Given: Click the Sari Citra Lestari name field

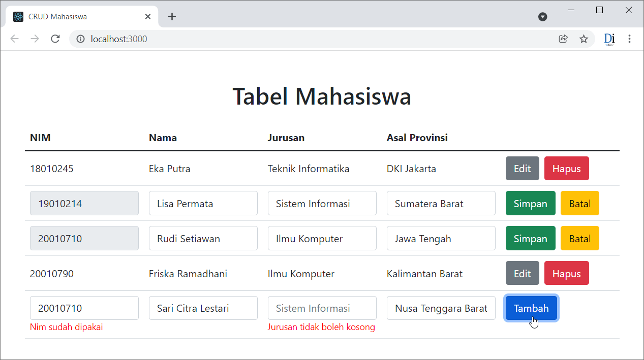Looking at the screenshot, I should [x=203, y=308].
